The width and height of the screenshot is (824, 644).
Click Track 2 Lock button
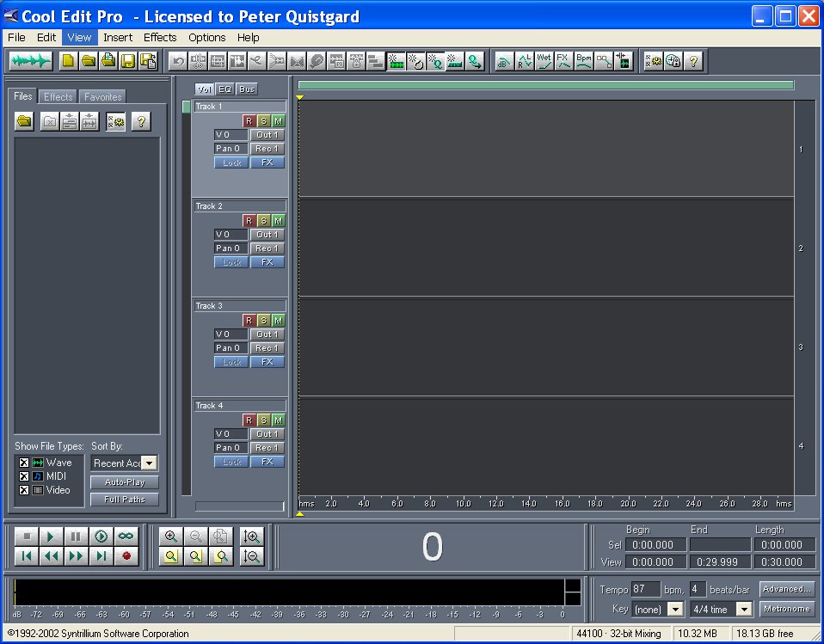(231, 262)
